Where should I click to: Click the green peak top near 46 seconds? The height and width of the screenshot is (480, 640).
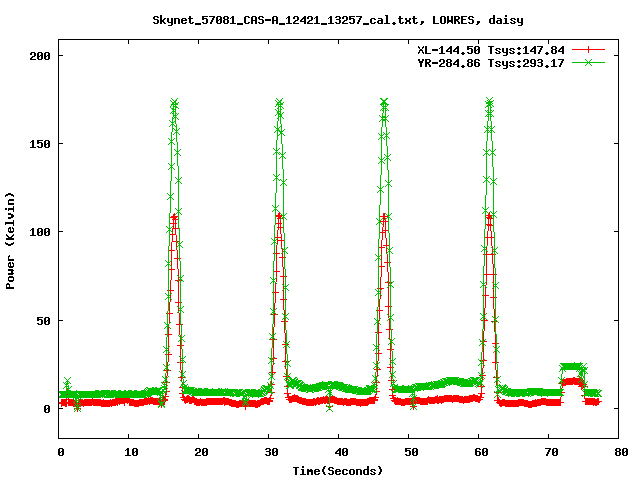pyautogui.click(x=384, y=102)
